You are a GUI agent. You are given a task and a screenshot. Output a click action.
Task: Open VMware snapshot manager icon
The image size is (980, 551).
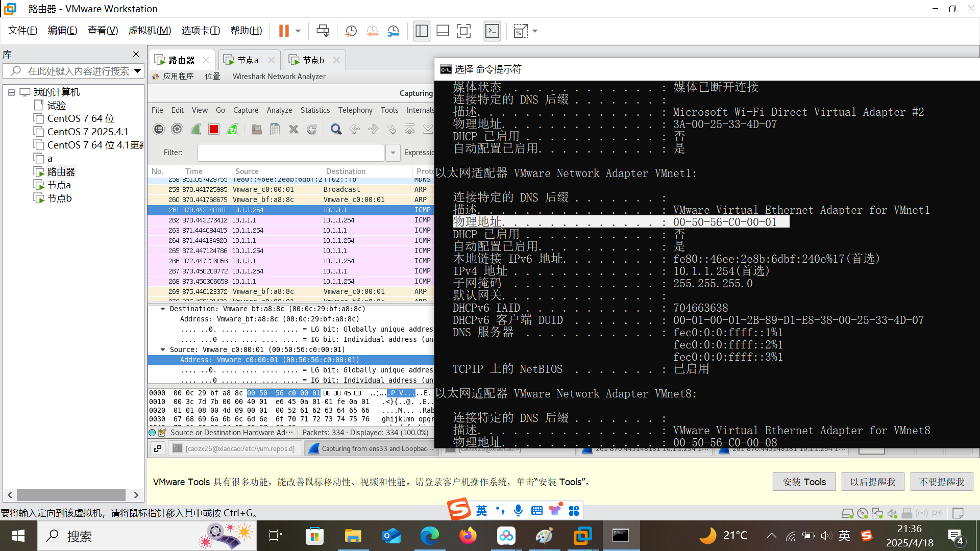point(393,31)
